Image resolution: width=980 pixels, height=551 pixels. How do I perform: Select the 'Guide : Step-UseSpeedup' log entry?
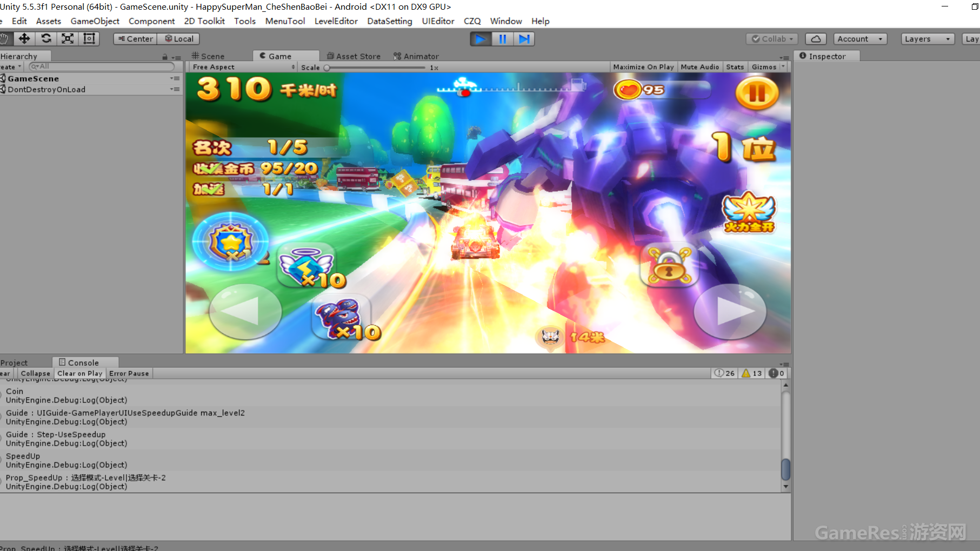tap(390, 439)
